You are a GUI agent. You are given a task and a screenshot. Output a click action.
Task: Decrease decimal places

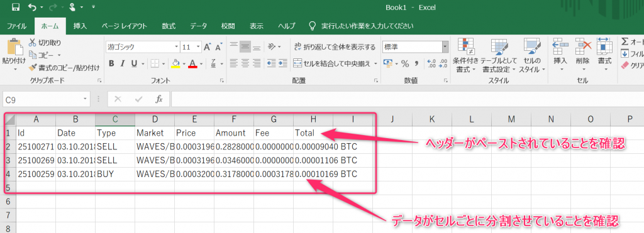(443, 63)
